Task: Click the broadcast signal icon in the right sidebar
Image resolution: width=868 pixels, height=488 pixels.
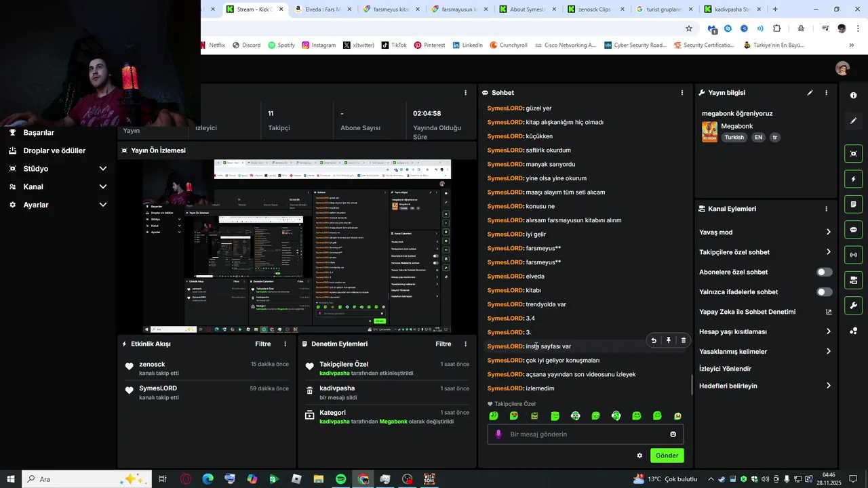Action: (x=853, y=255)
